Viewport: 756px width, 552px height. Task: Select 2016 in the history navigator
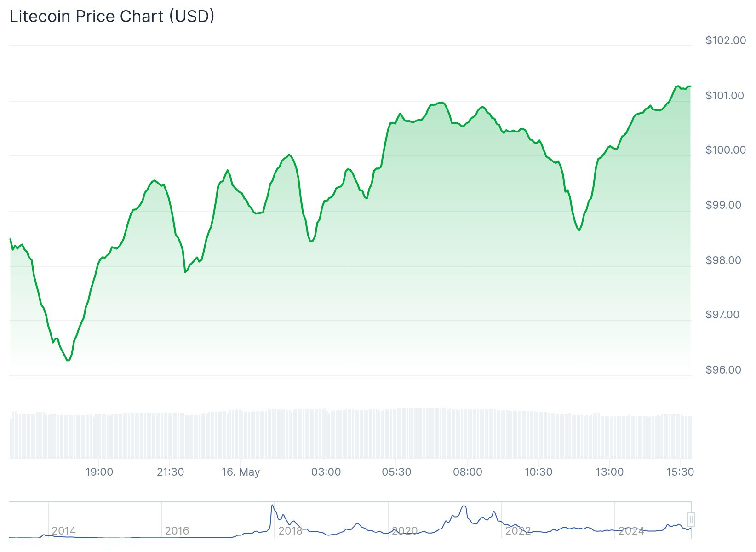point(177,531)
